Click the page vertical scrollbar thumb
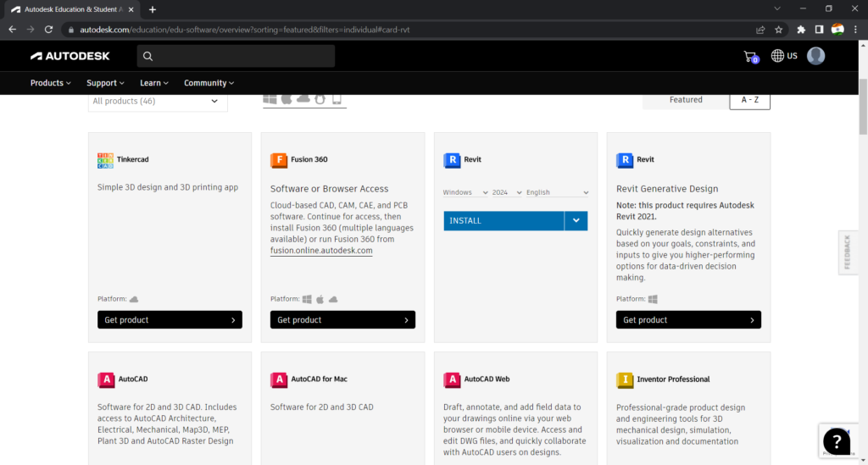Screen dimensions: 868x465 (x=863, y=107)
